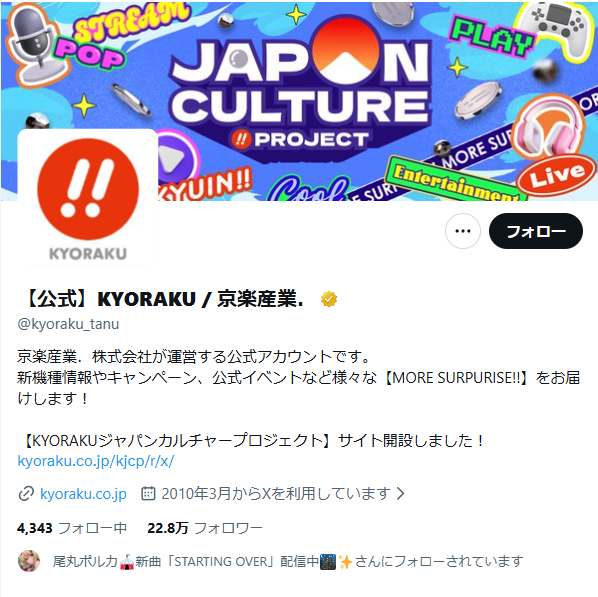This screenshot has height=597, width=598.
Task: Click the game controller graphic in the banner
Action: click(558, 29)
